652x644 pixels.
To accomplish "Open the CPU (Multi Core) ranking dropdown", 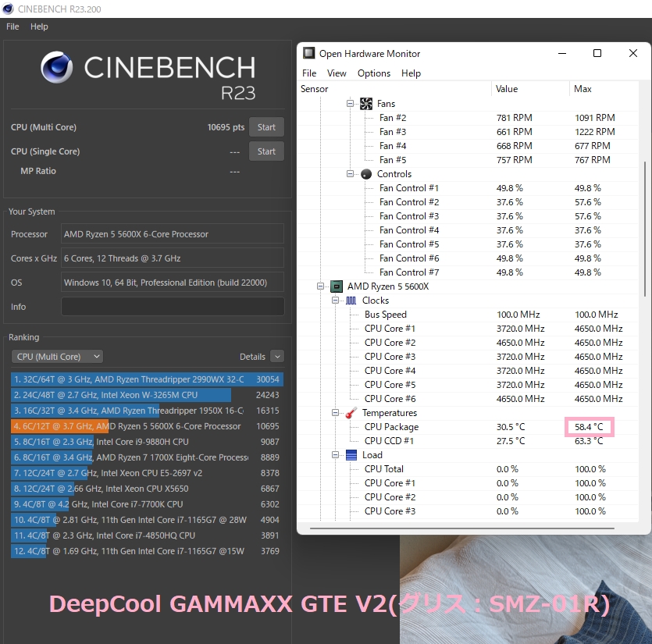I will 57,356.
